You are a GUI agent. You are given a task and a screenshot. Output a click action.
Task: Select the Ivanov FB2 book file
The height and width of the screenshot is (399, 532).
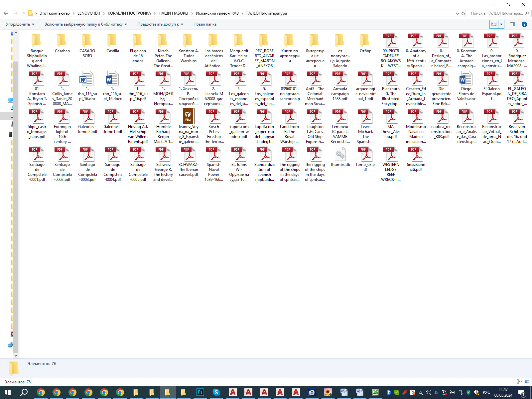point(189,126)
